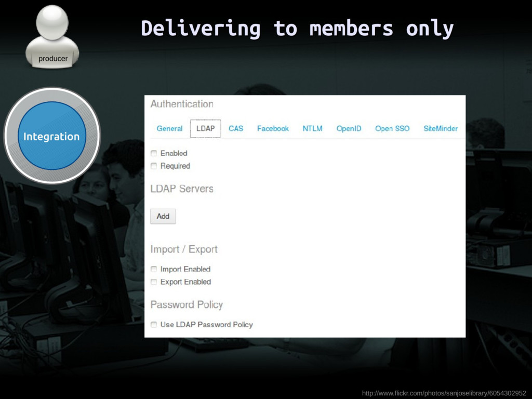Switch to the OpenID tab
Image resolution: width=532 pixels, height=399 pixels.
coord(349,129)
